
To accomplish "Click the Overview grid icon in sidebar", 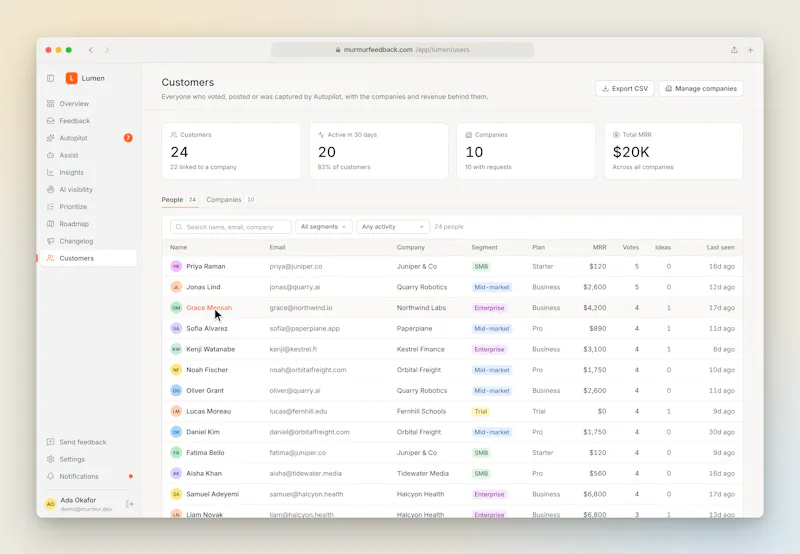I will [51, 104].
